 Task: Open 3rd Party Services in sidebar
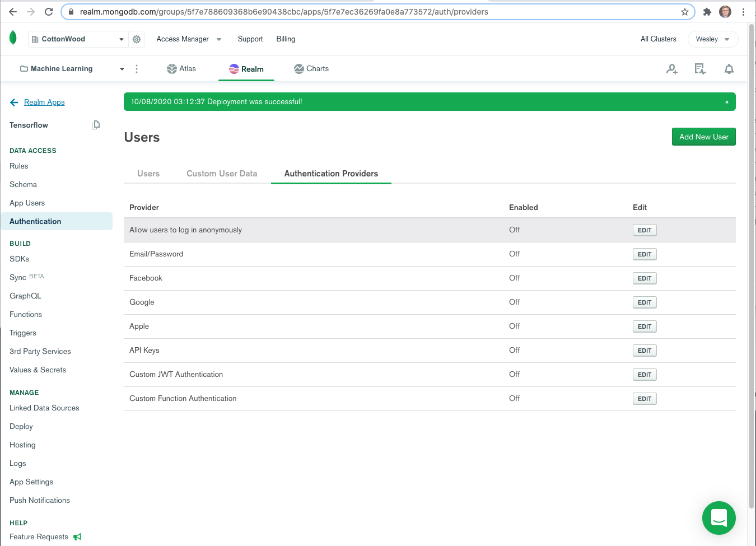pyautogui.click(x=40, y=352)
